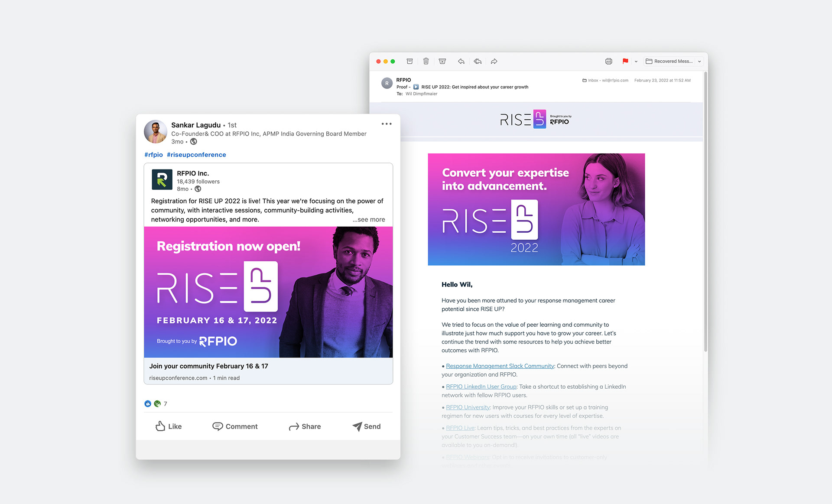Reply to the RFPIO email
This screenshot has width=832, height=504.
(461, 61)
